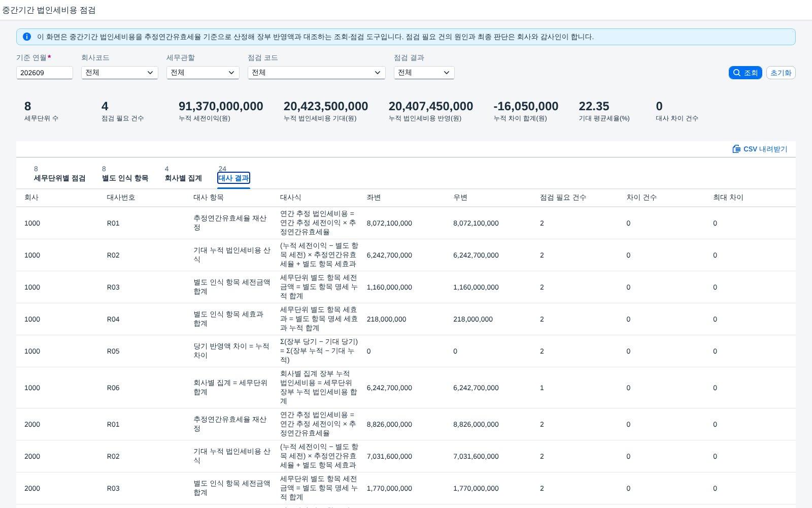Click the 우변 value 1,770,000,000
Image resolution: width=812 pixels, height=508 pixels.
pyautogui.click(x=476, y=488)
